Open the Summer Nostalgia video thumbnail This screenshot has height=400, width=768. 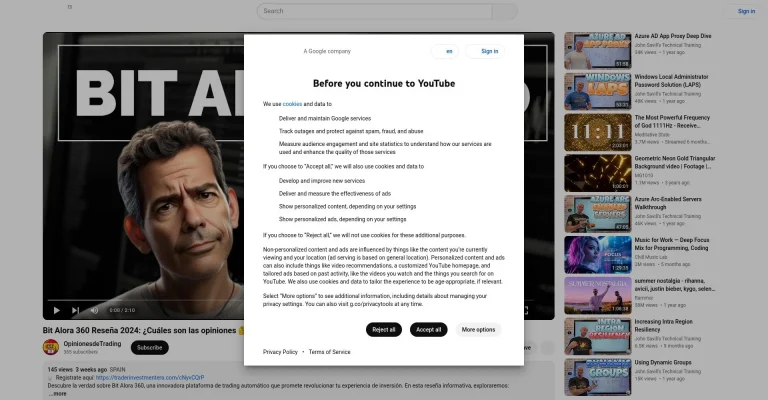point(598,295)
